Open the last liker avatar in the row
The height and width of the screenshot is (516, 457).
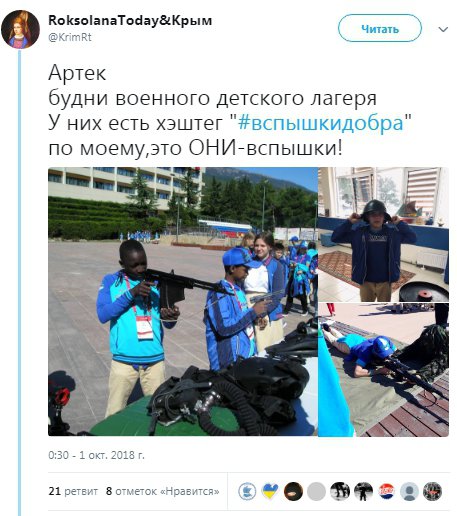[x=432, y=491]
